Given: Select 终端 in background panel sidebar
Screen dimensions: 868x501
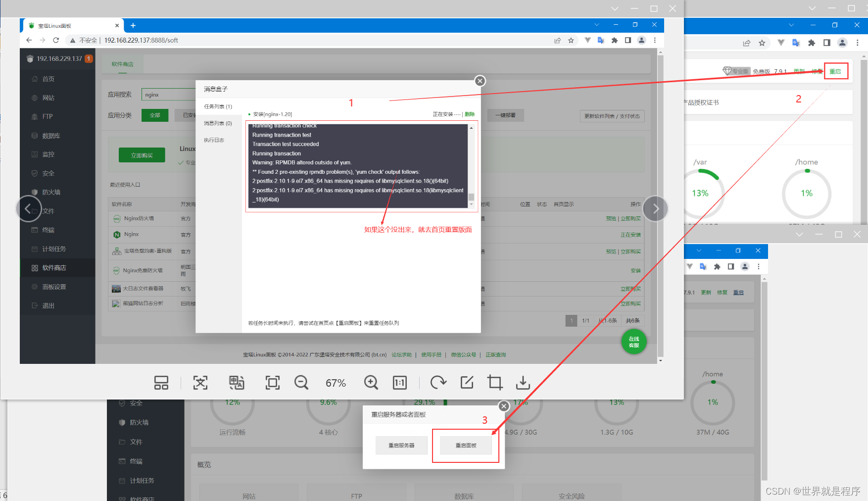Looking at the screenshot, I should 131,461.
